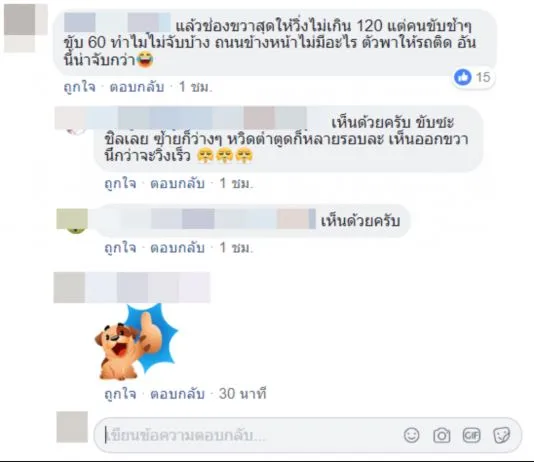The height and width of the screenshot is (462, 534).
Task: Reply to the comment about 120 speed limit
Action: (x=137, y=87)
